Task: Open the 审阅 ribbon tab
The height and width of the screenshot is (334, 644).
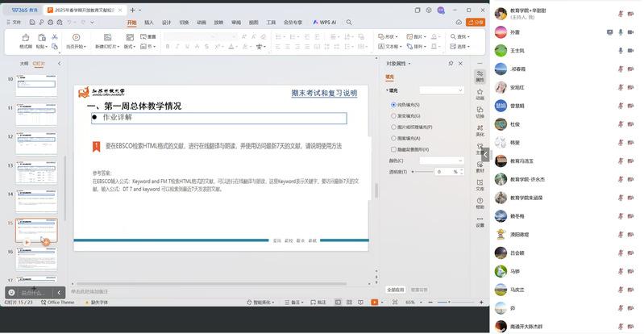Action: (236, 23)
